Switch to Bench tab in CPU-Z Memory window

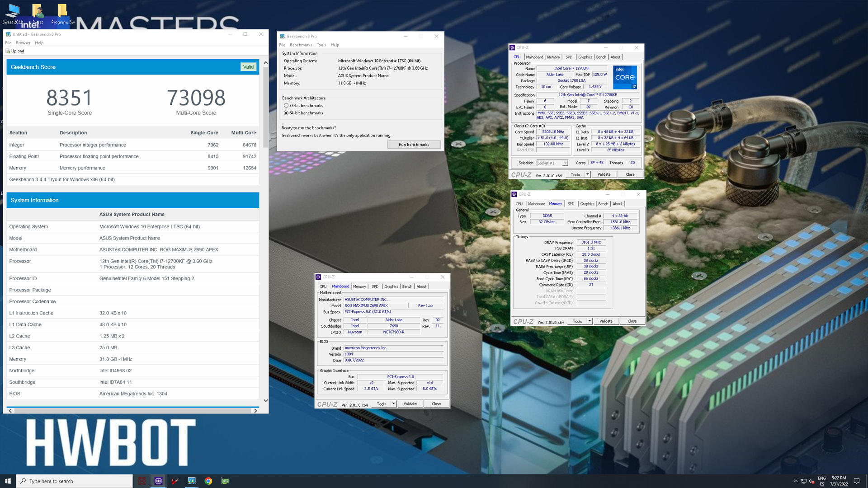604,204
